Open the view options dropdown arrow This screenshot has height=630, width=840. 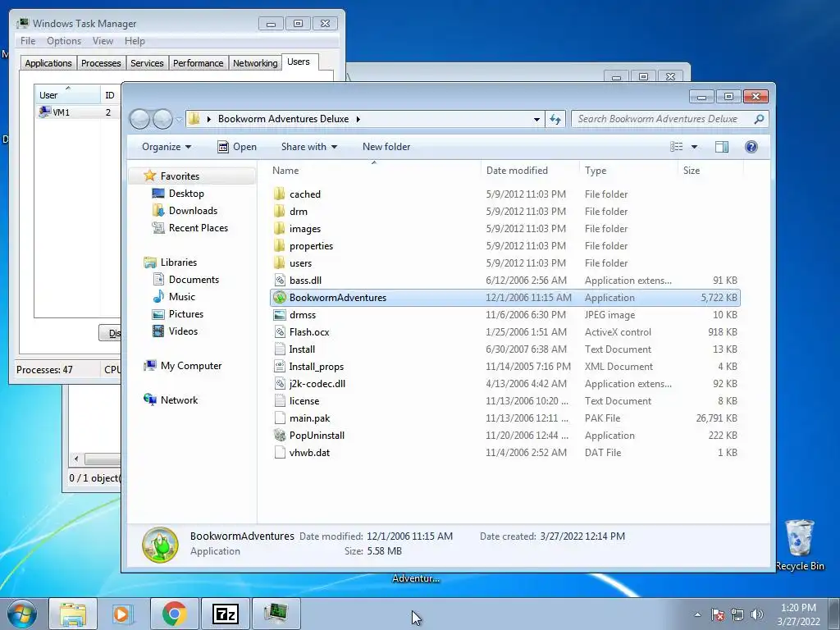point(694,147)
